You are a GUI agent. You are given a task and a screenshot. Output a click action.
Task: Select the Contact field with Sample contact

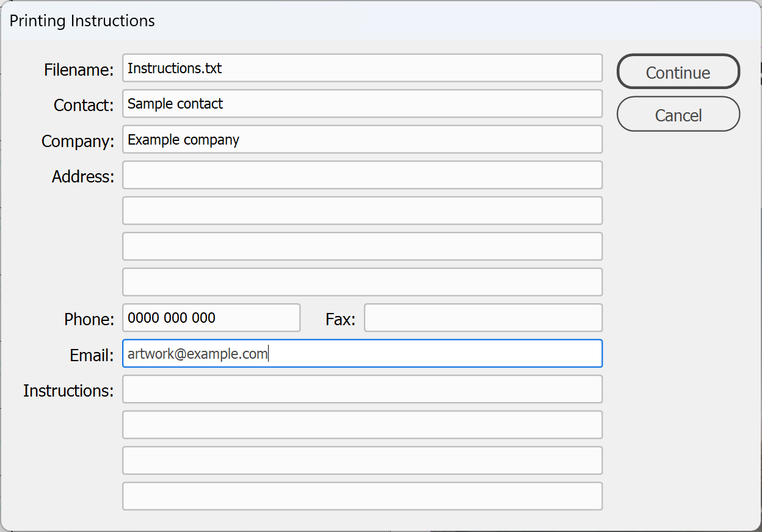(363, 104)
